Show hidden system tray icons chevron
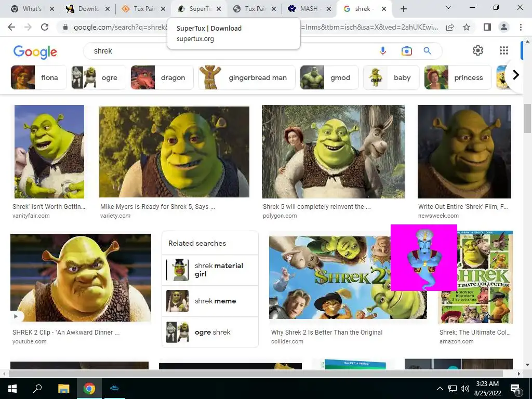The image size is (532, 399). coord(440,389)
